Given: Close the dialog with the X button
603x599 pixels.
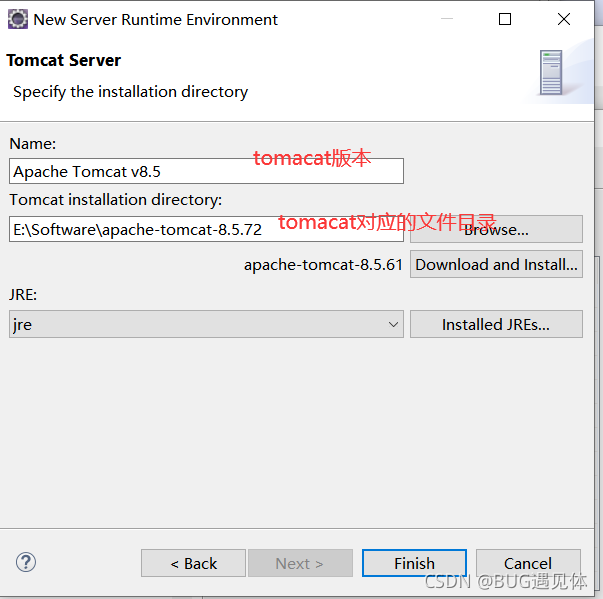Looking at the screenshot, I should click(564, 19).
